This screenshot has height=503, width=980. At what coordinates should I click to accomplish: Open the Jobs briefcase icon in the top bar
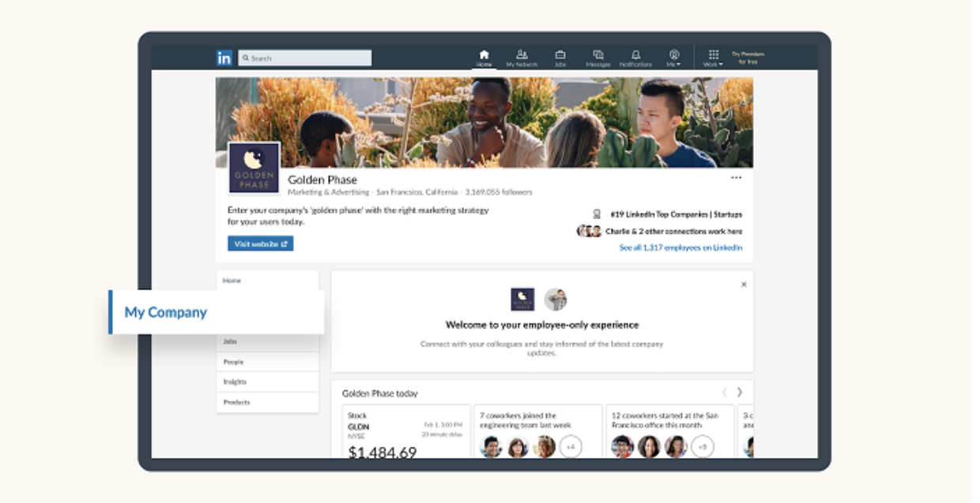(560, 59)
